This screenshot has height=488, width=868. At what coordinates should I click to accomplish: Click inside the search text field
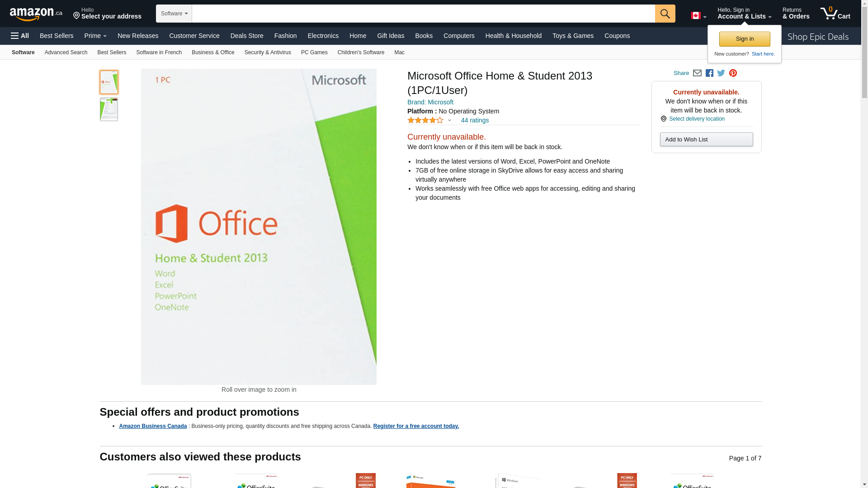(x=423, y=14)
